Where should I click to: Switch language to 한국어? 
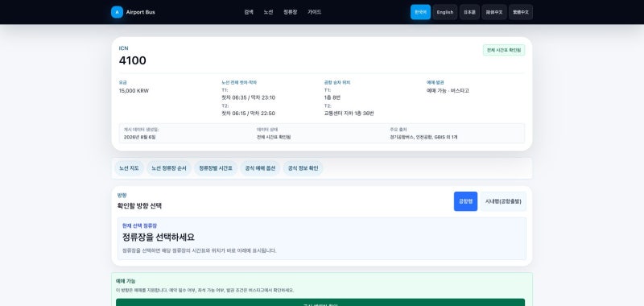click(420, 12)
